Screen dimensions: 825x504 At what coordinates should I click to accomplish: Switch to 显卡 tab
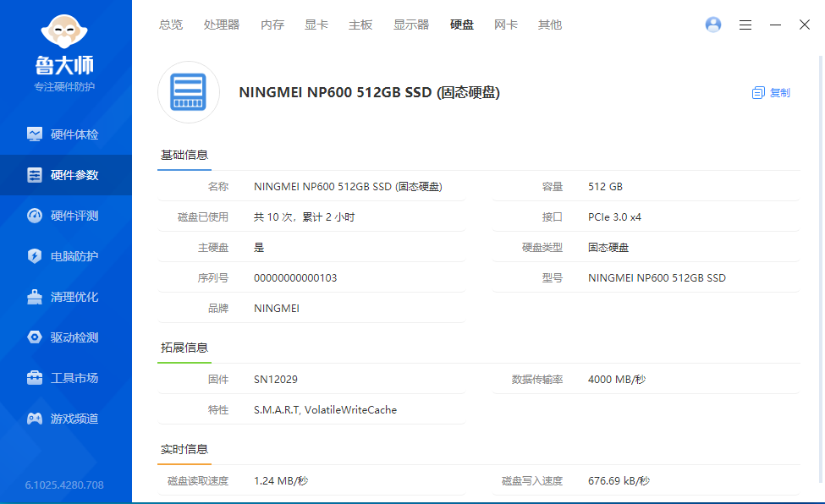click(316, 25)
